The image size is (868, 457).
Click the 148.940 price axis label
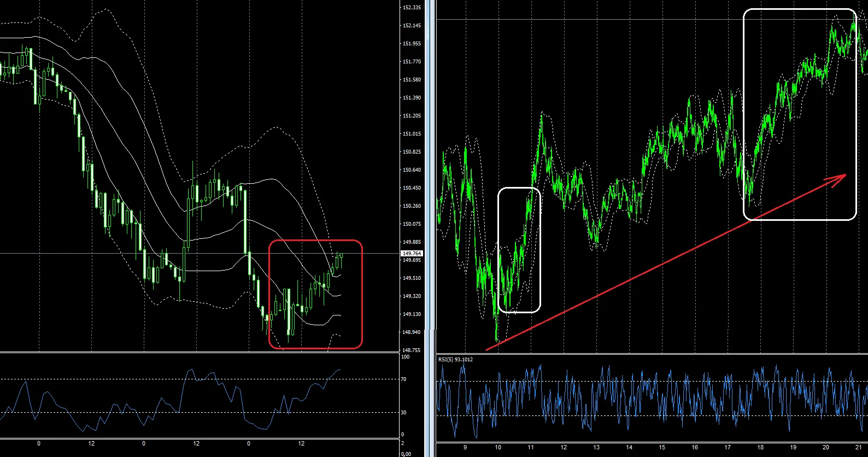tap(412, 332)
